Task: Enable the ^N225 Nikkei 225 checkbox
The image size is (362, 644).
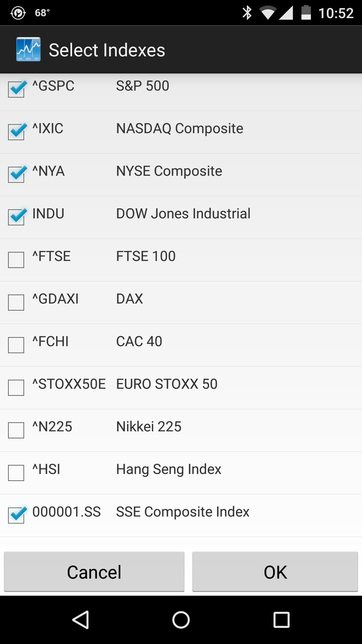Action: pos(16,430)
